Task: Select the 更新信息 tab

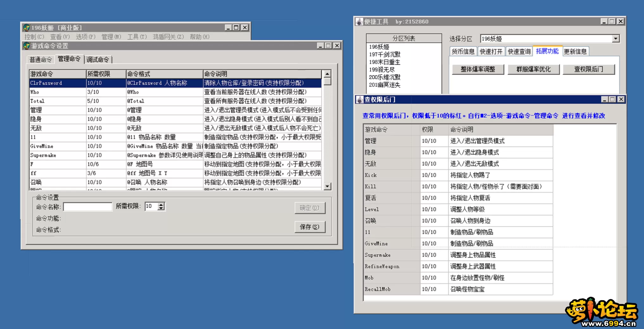Action: click(575, 52)
